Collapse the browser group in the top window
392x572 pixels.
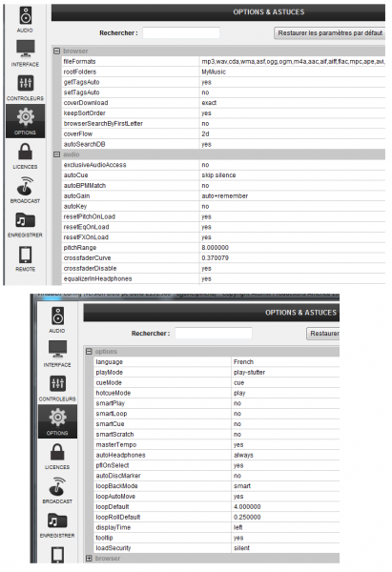tap(56, 51)
